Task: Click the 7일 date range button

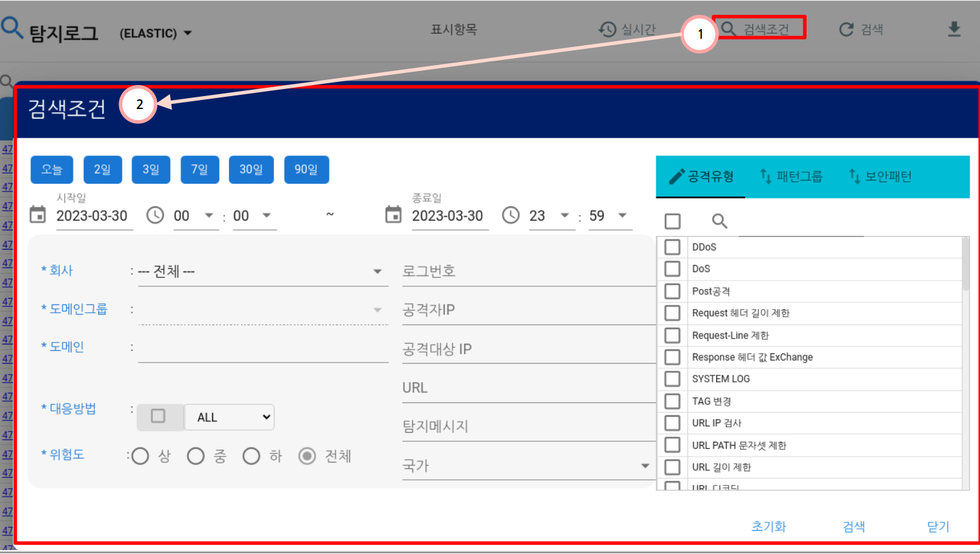Action: 199,170
